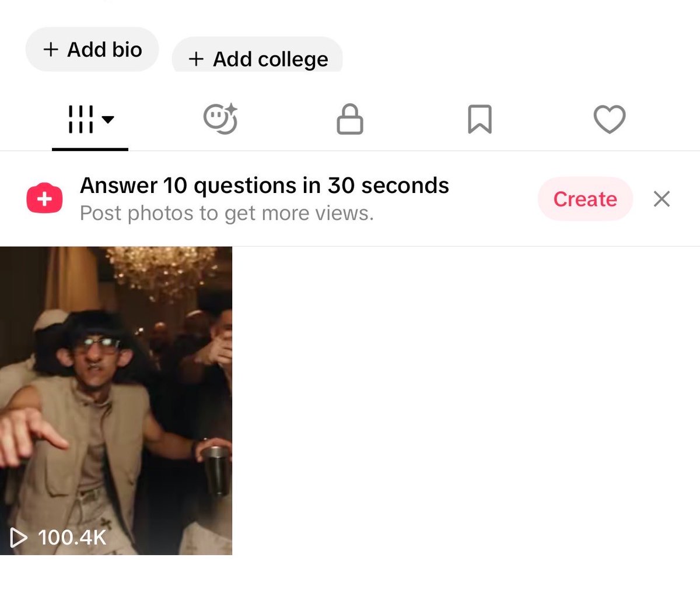Viewport: 700px width, 597px height.
Task: Open the private videos lock tab
Action: pyautogui.click(x=350, y=119)
